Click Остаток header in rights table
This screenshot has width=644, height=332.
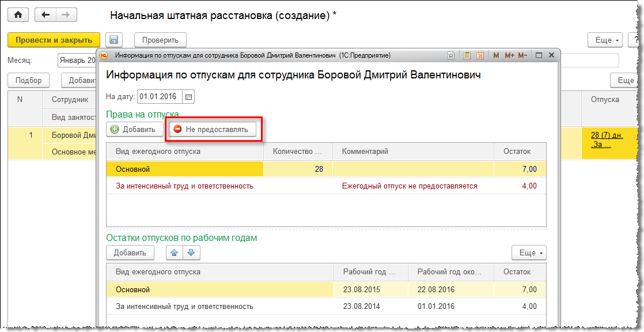(x=520, y=151)
